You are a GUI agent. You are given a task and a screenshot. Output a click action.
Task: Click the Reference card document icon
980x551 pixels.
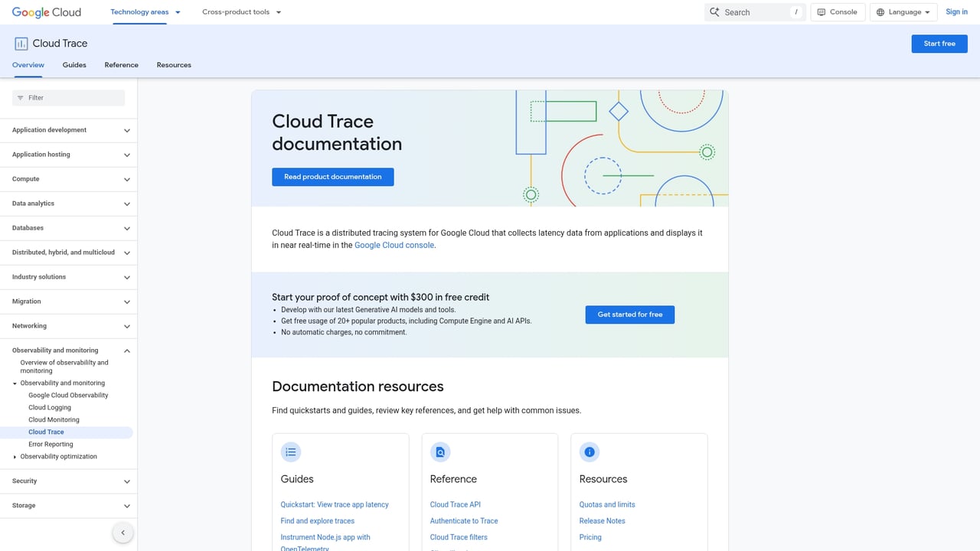click(x=440, y=452)
